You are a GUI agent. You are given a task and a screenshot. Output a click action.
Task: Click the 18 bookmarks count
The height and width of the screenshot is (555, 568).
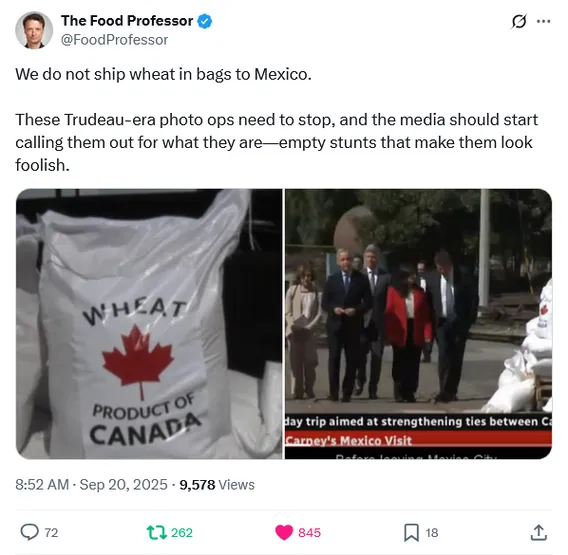pyautogui.click(x=432, y=533)
